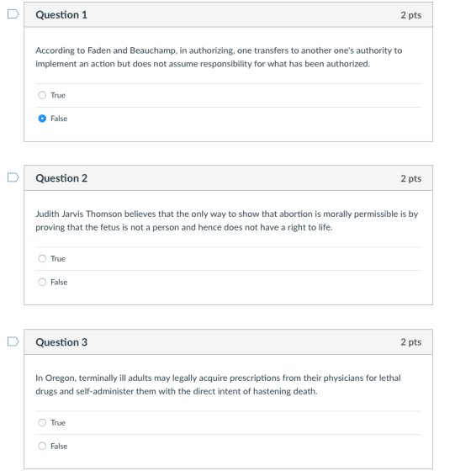Image resolution: width=471 pixels, height=476 pixels.
Task: Click the selected False radio circle in Question 1
Action: tap(42, 119)
